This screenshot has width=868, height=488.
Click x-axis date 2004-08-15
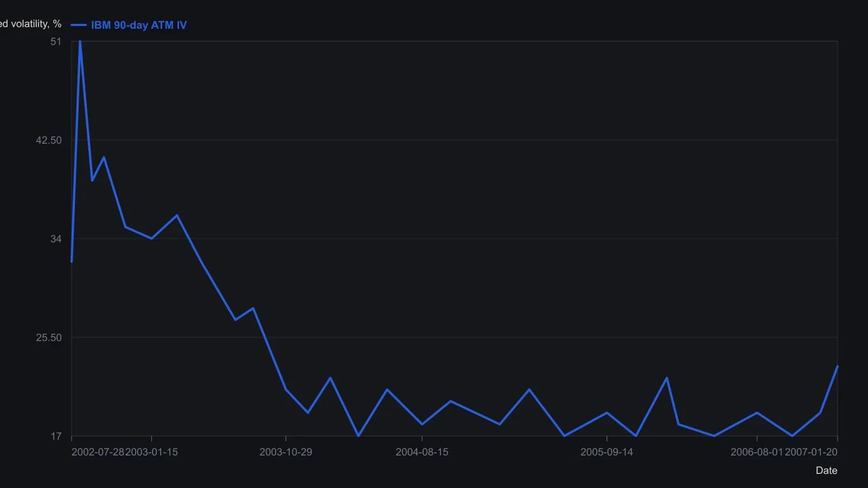tap(422, 452)
